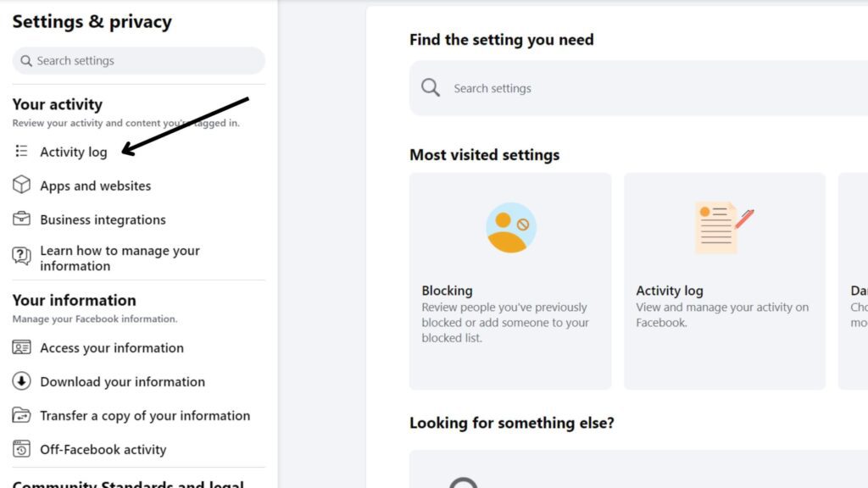Open Apps and websites settings
This screenshot has height=488, width=868.
click(96, 186)
